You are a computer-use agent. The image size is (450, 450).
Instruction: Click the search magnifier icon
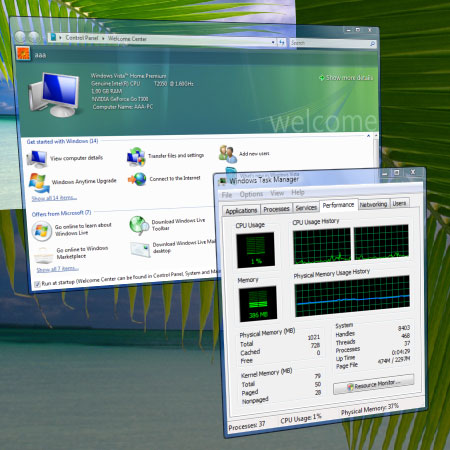(372, 44)
